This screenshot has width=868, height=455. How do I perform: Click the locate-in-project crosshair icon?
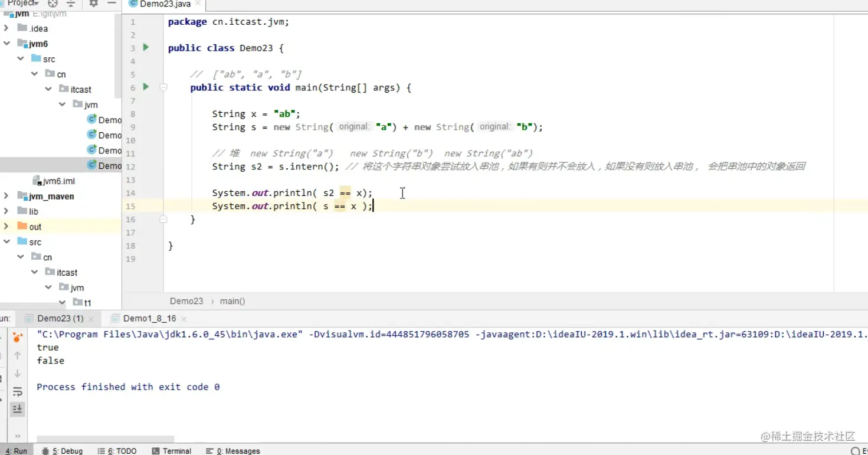(x=53, y=3)
